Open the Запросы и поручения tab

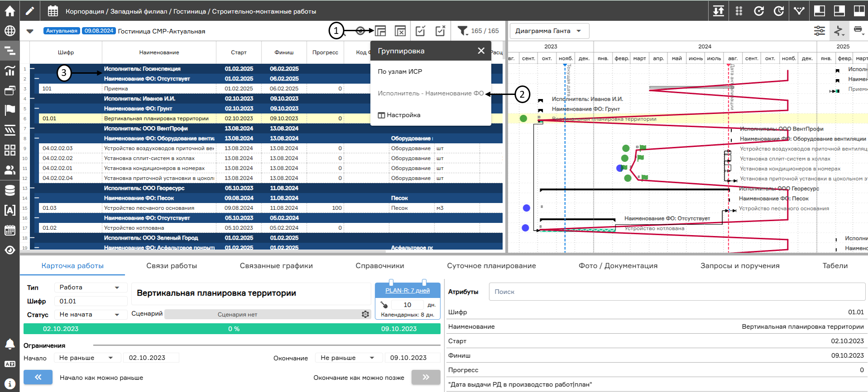[740, 266]
